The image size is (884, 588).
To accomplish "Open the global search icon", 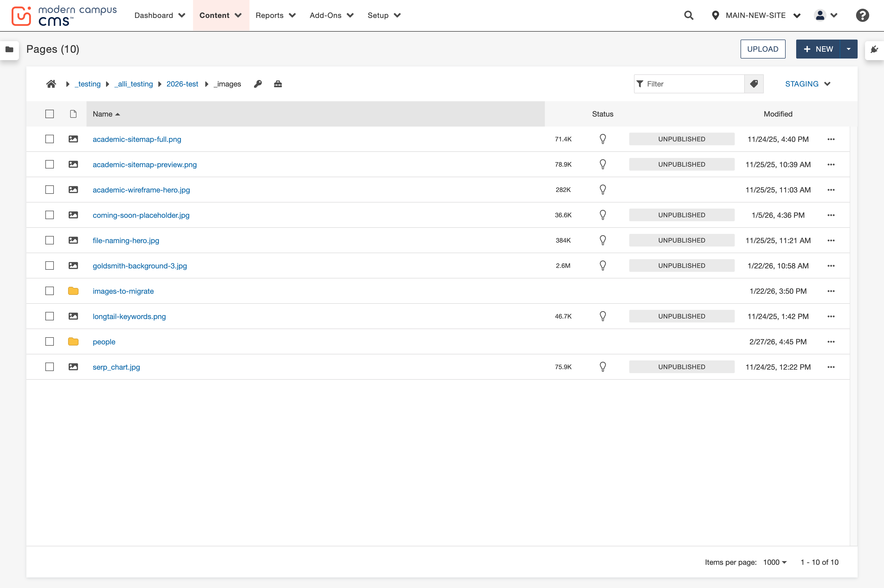I will (689, 15).
